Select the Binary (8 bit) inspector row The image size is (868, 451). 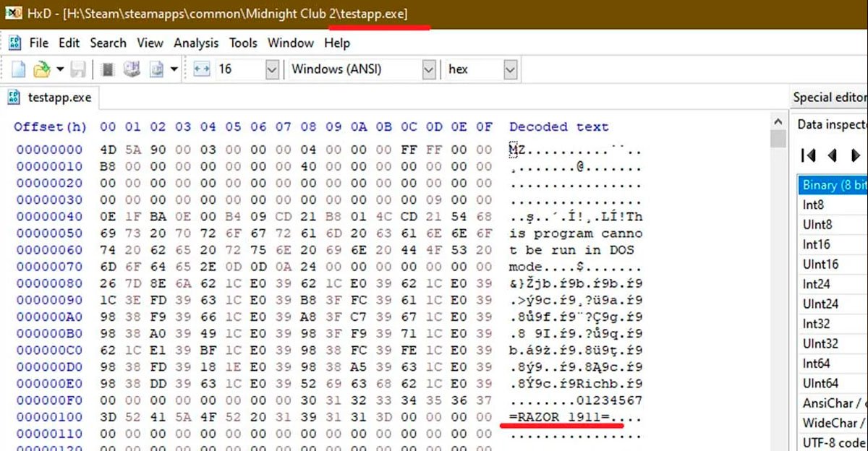click(833, 185)
